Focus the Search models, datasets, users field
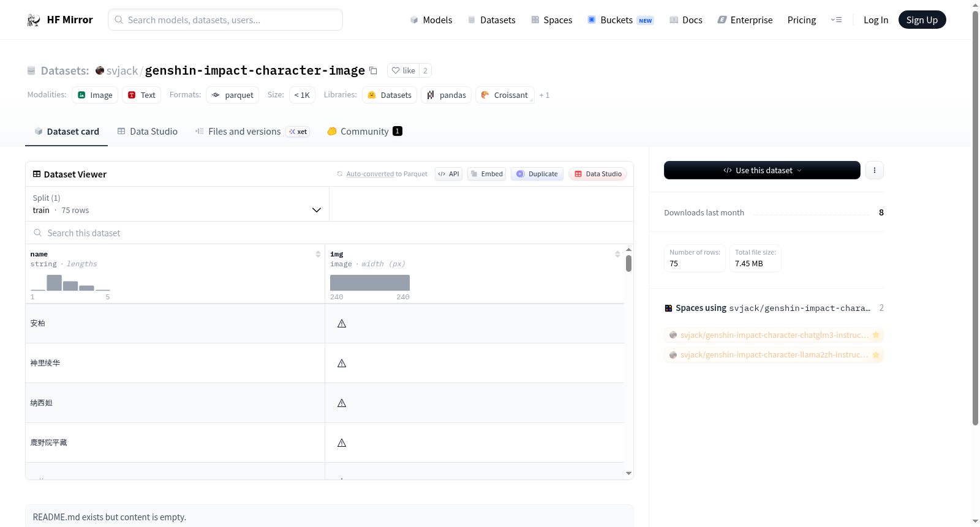 (x=225, y=20)
